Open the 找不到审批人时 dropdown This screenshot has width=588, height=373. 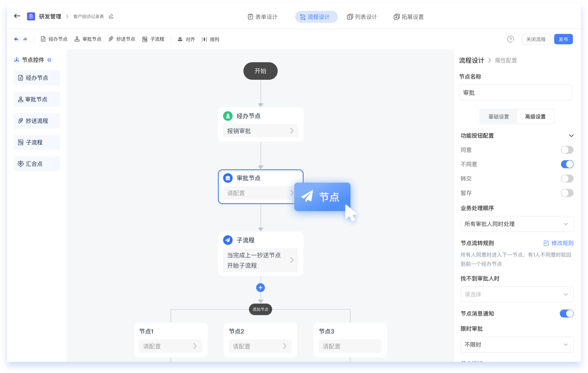pyautogui.click(x=517, y=294)
